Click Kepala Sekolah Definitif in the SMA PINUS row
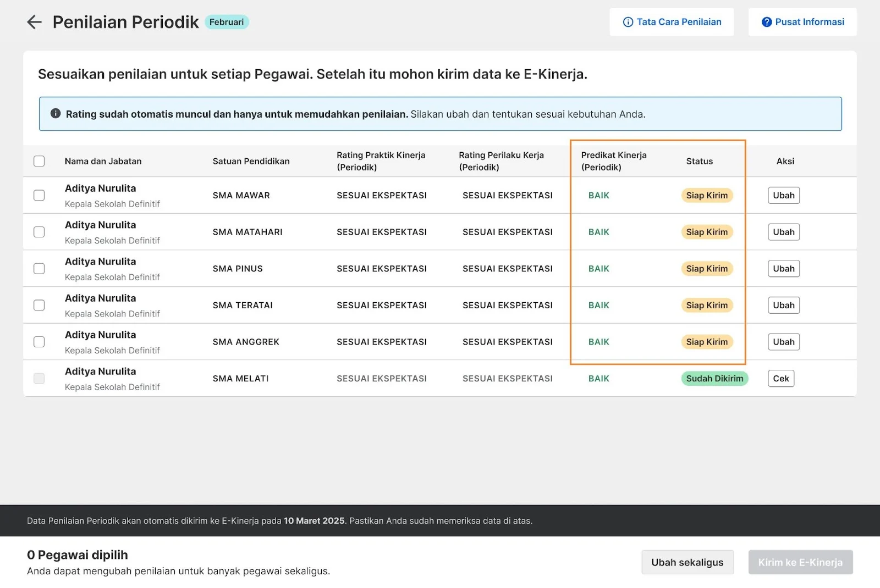The width and height of the screenshot is (880, 588). pyautogui.click(x=112, y=277)
